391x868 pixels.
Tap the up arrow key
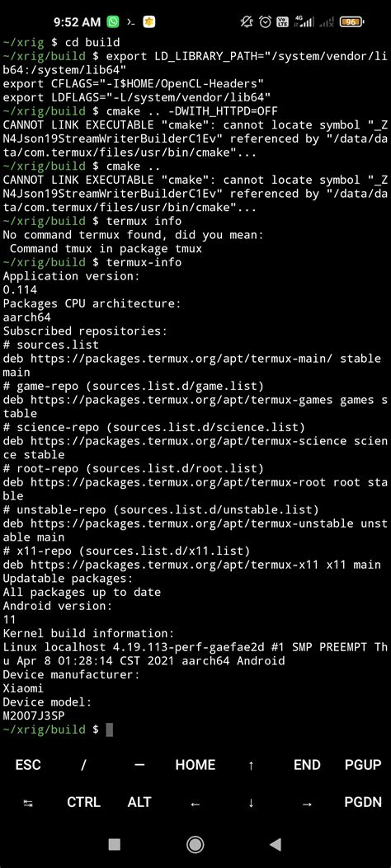(x=251, y=764)
